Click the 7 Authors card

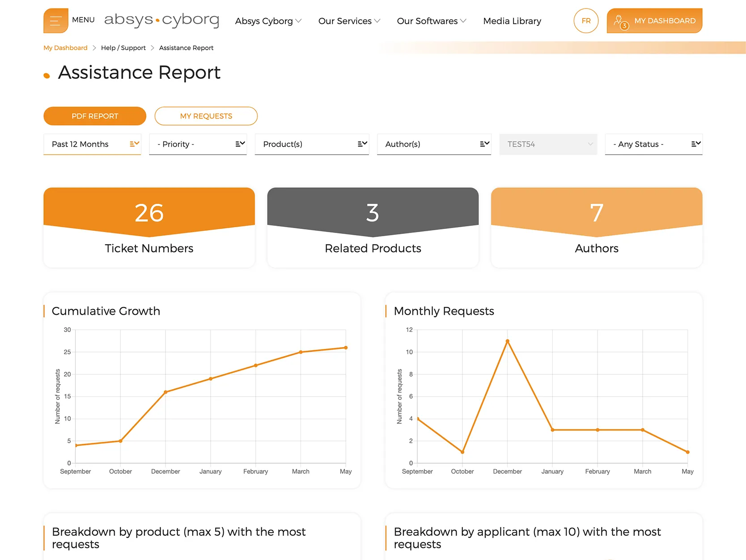click(597, 227)
